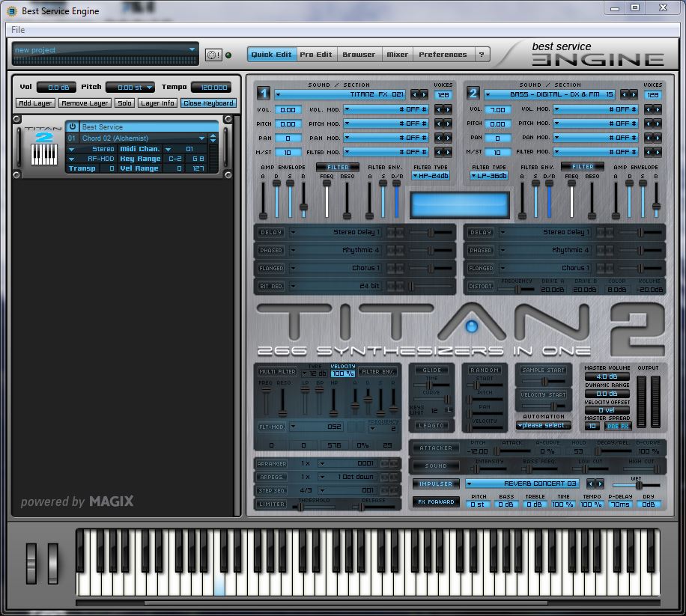Switch to the Quick Edit tab
The height and width of the screenshot is (616, 686).
click(271, 55)
